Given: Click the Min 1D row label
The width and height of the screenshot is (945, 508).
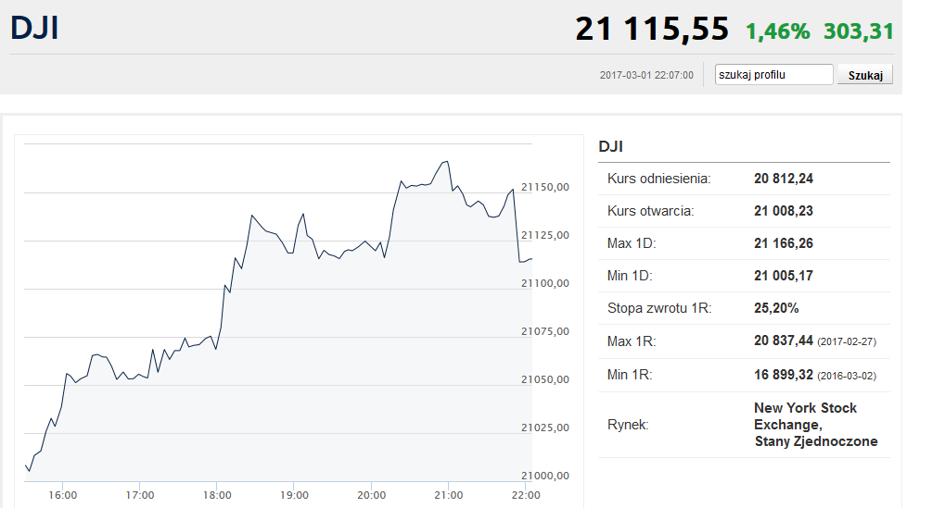Looking at the screenshot, I should click(631, 275).
